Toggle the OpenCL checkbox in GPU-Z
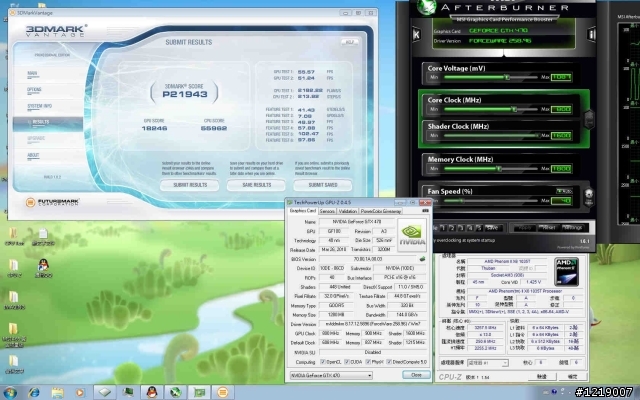640x400 pixels. click(x=323, y=362)
